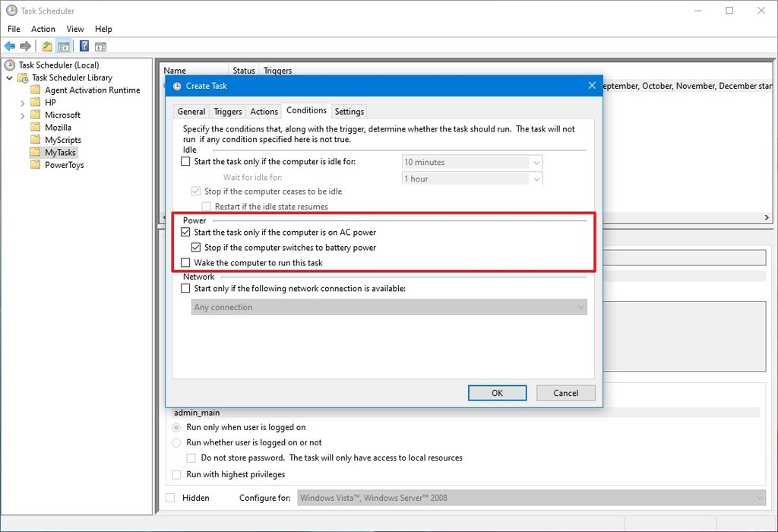Click the export/import folder toolbar icon
The height and width of the screenshot is (532, 778).
(45, 46)
